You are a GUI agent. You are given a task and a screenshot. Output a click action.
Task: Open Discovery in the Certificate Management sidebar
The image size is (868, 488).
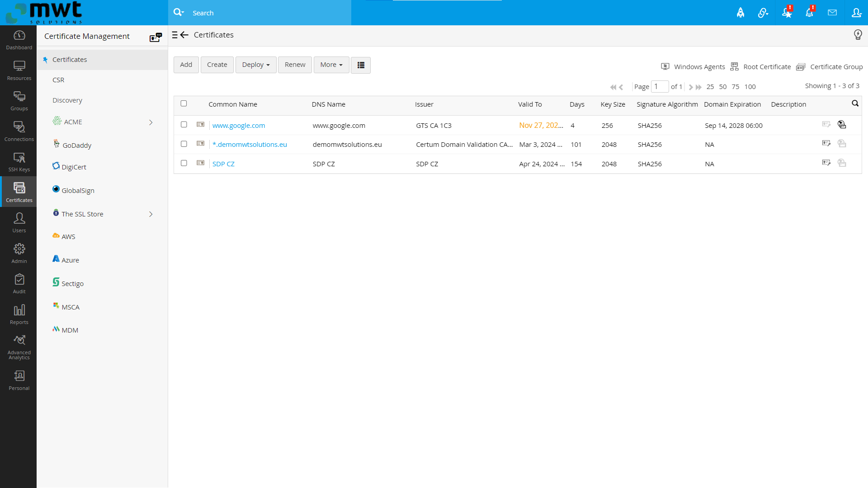67,100
